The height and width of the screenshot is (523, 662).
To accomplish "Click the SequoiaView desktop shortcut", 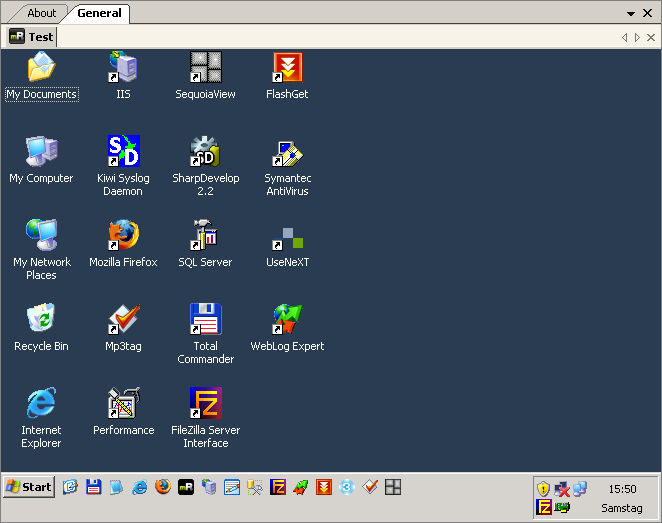I will 205,76.
